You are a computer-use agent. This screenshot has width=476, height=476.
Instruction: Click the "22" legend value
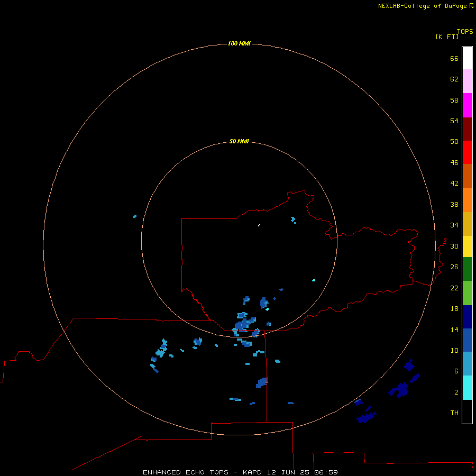pyautogui.click(x=454, y=288)
